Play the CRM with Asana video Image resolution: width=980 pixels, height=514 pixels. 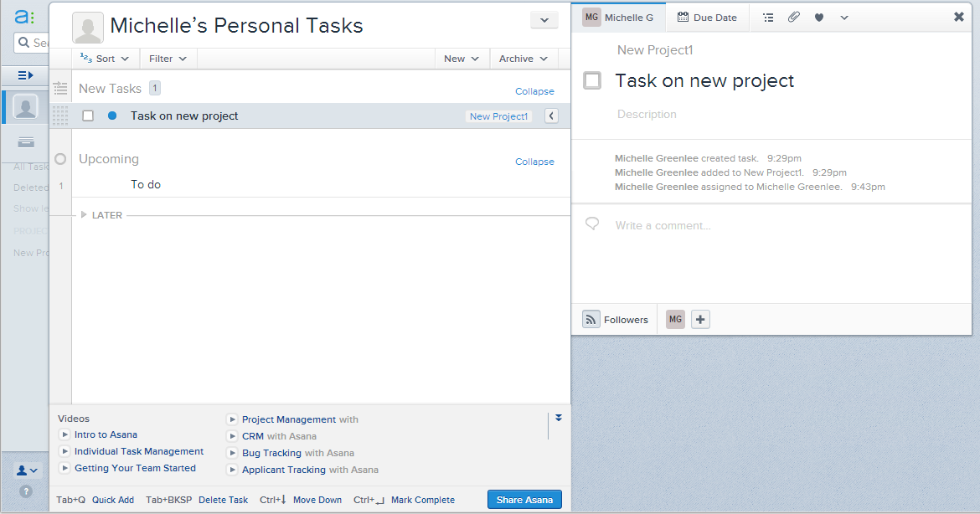click(233, 436)
